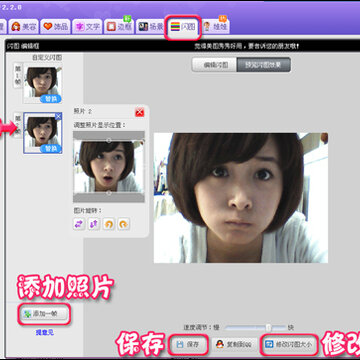The image size is (360, 360).
Task: Click 替换 on the second frame
Action: click(51, 149)
